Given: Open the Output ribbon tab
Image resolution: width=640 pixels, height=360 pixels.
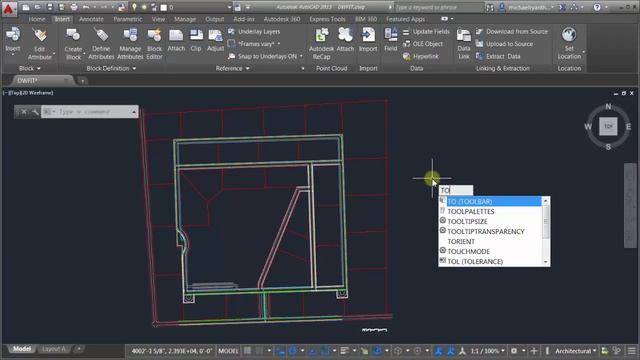Looking at the screenshot, I should coord(215,19).
